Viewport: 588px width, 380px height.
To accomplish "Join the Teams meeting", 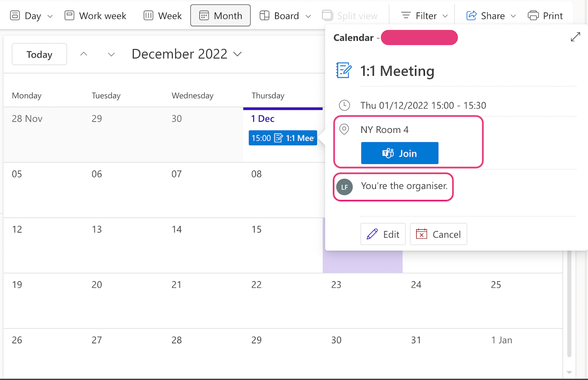I will tap(400, 153).
